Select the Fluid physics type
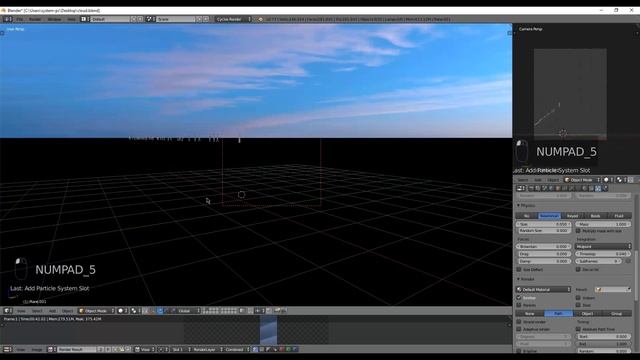Screen dimensions: 640x360 tap(619, 216)
